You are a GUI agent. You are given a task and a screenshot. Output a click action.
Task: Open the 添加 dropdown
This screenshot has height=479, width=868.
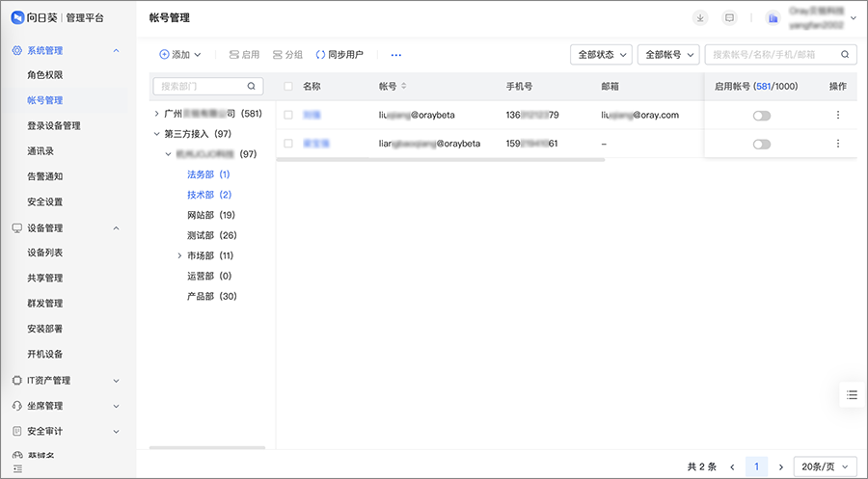click(x=180, y=54)
